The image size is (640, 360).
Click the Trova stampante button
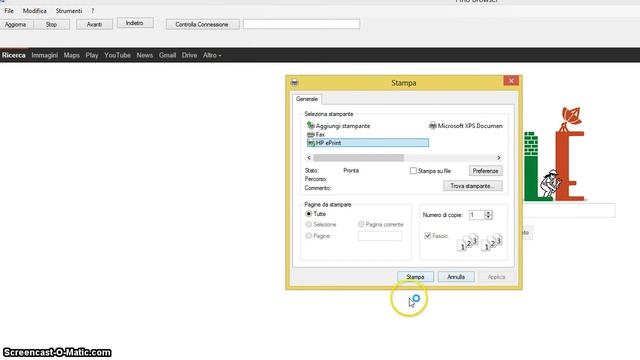pyautogui.click(x=473, y=186)
